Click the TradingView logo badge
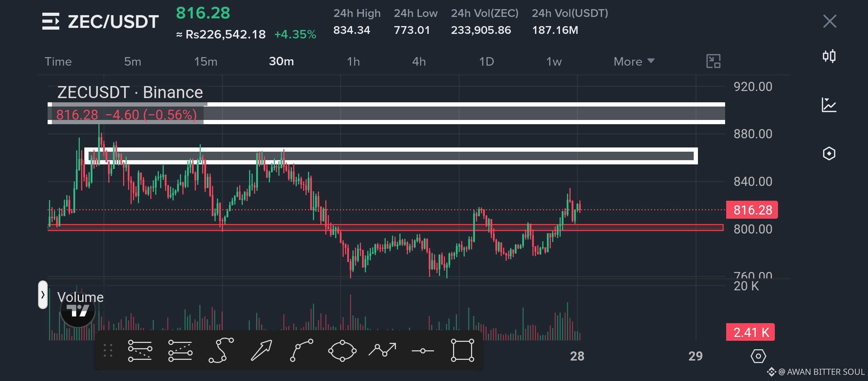The height and width of the screenshot is (381, 868). (x=78, y=310)
